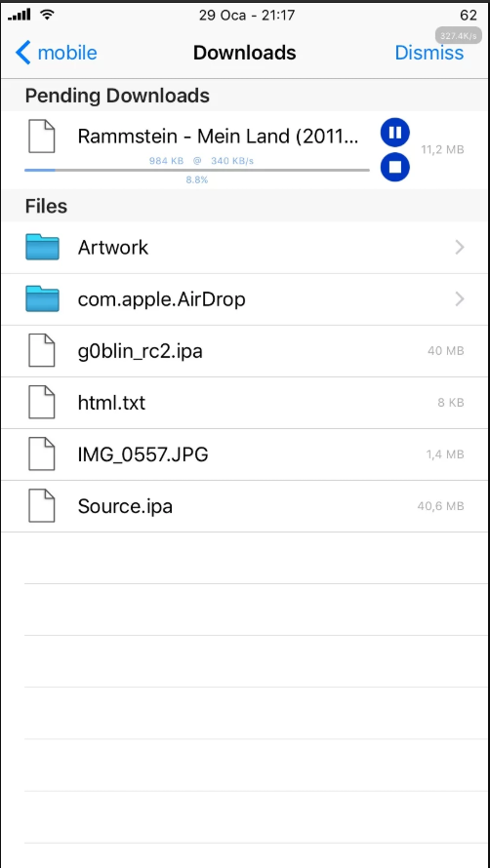Viewport: 490px width, 868px height.
Task: Tap the pending Rammstein file icon
Action: click(x=42, y=137)
